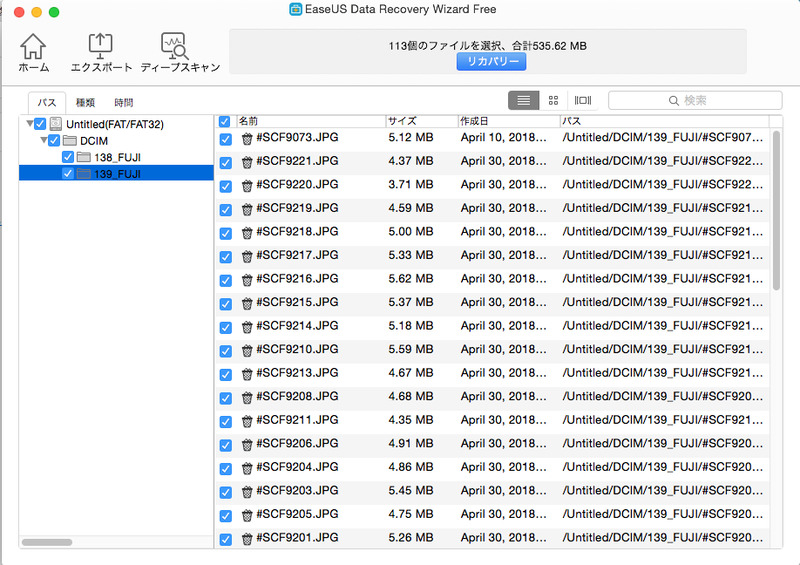Click the DCIM folder icon
Image resolution: width=800 pixels, height=565 pixels.
pos(70,140)
